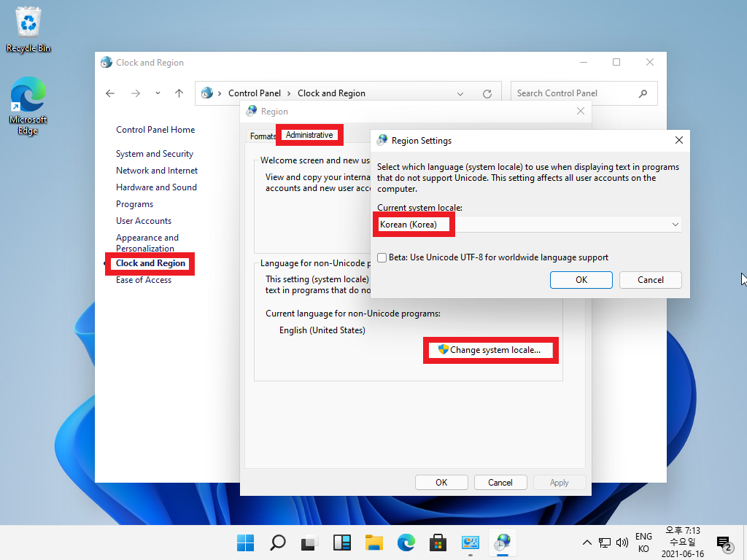The height and width of the screenshot is (560, 747).
Task: Go up one level in Control Panel
Action: 179,93
